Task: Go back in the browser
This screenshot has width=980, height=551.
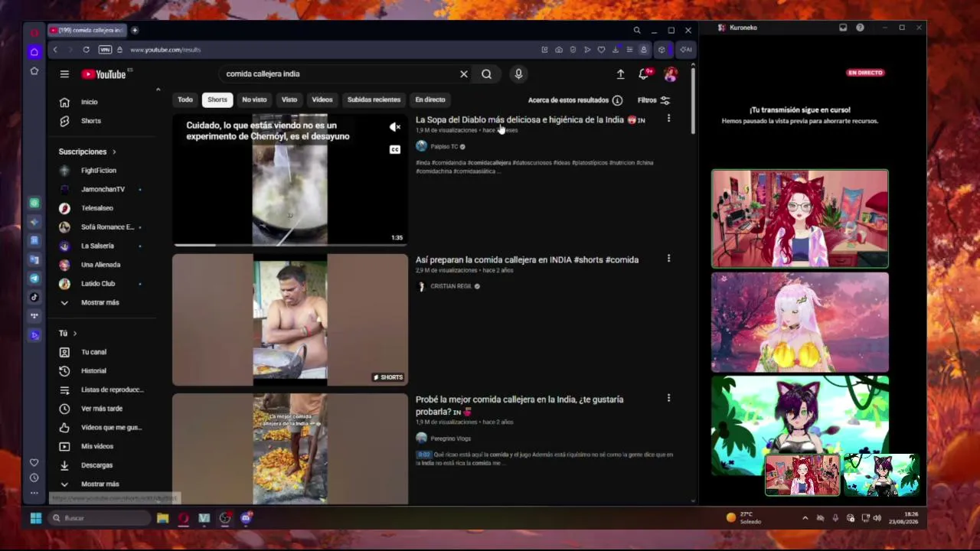Action: (x=55, y=50)
